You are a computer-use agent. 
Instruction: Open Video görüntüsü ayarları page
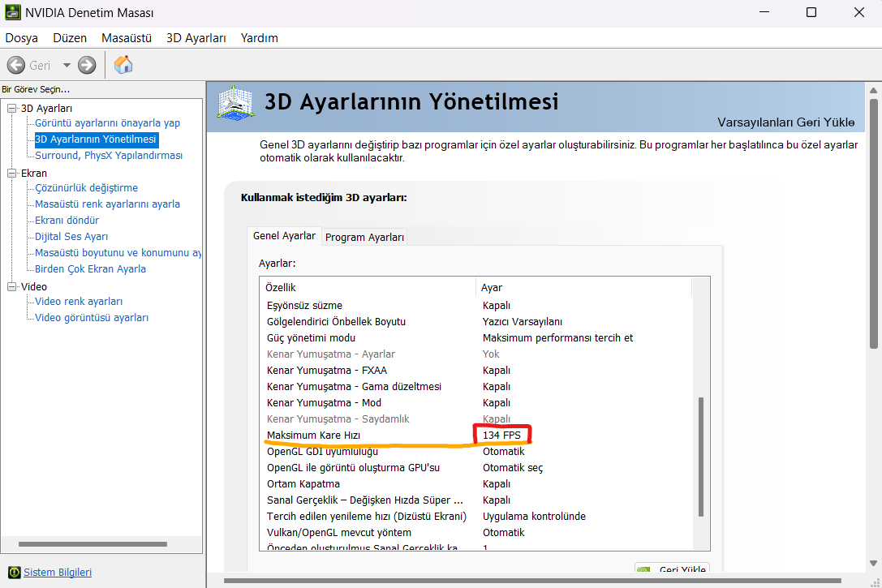coord(92,318)
